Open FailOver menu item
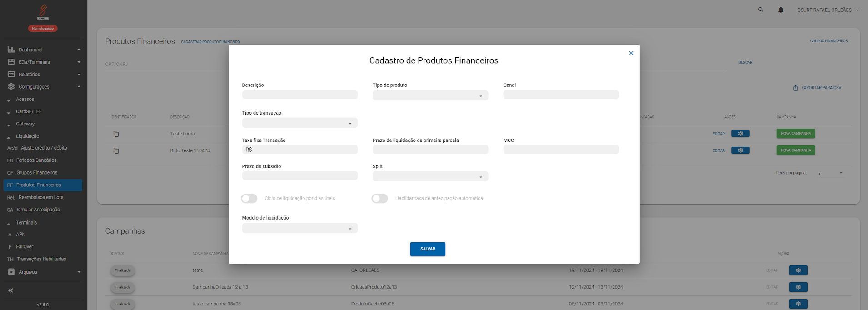The width and height of the screenshot is (868, 310). [43, 247]
